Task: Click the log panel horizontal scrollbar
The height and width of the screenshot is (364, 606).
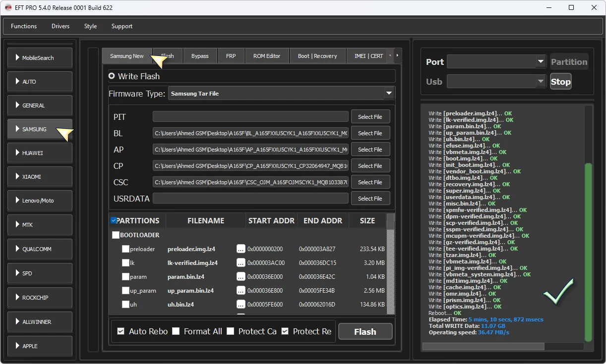Action: (x=483, y=346)
